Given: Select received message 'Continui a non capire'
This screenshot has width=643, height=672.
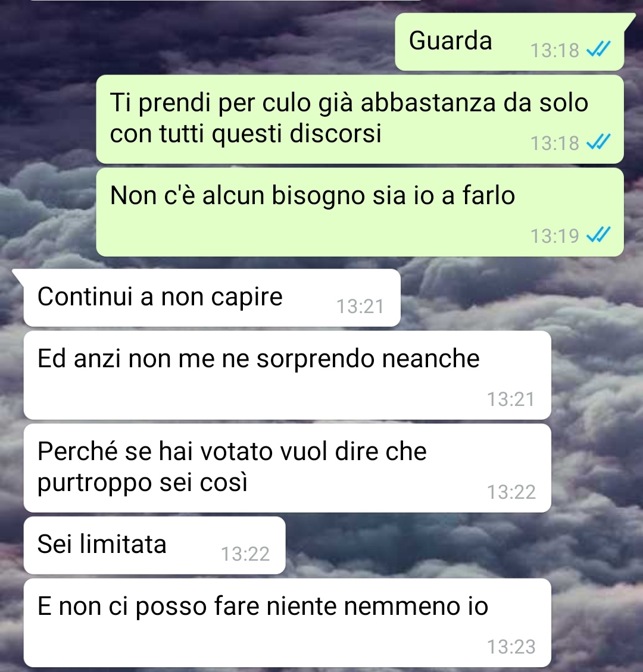Looking at the screenshot, I should [212, 298].
